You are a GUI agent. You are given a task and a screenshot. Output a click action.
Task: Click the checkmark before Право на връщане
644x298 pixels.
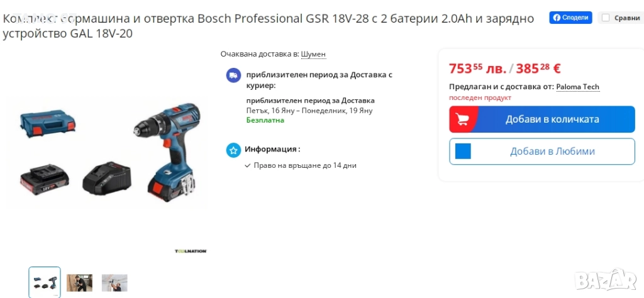pos(247,166)
